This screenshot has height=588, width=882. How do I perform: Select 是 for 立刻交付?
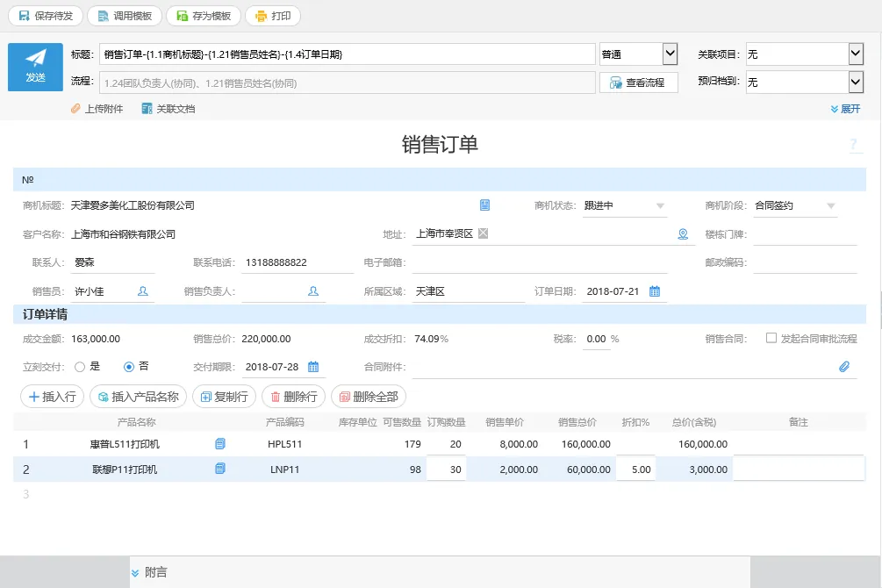80,367
